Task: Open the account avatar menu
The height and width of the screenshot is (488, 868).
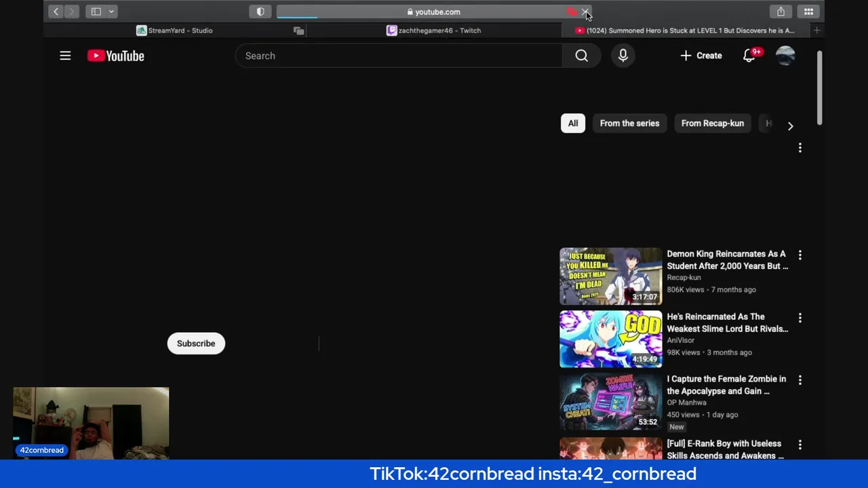Action: click(785, 56)
